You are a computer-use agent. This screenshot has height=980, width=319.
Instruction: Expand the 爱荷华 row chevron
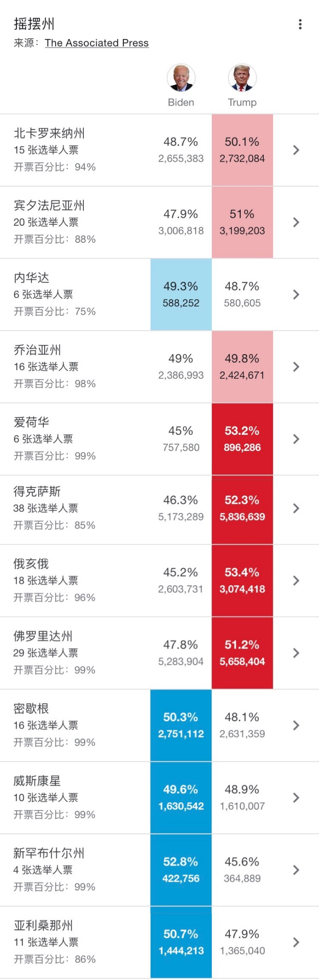point(296,439)
